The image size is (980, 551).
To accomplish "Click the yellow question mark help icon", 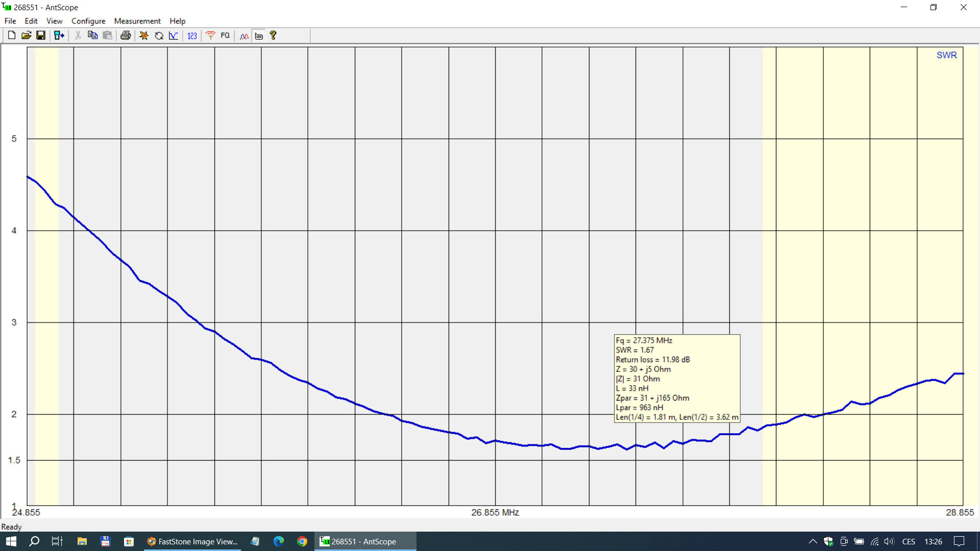I will click(273, 36).
